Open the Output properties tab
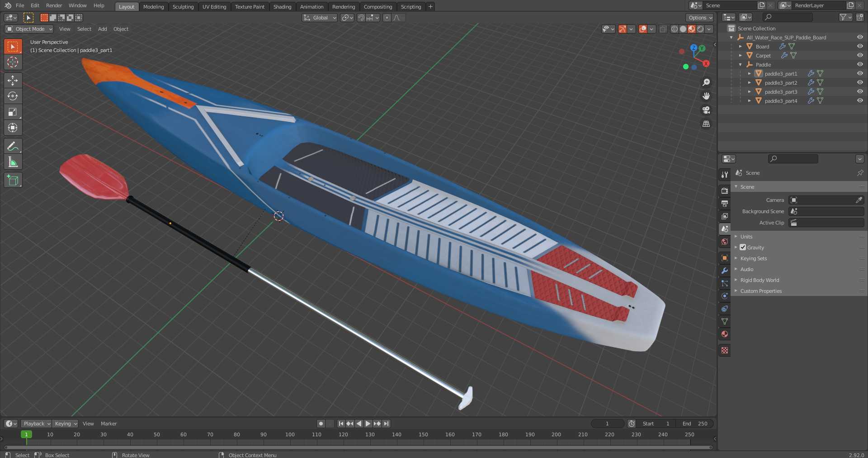868x458 pixels. tap(725, 203)
